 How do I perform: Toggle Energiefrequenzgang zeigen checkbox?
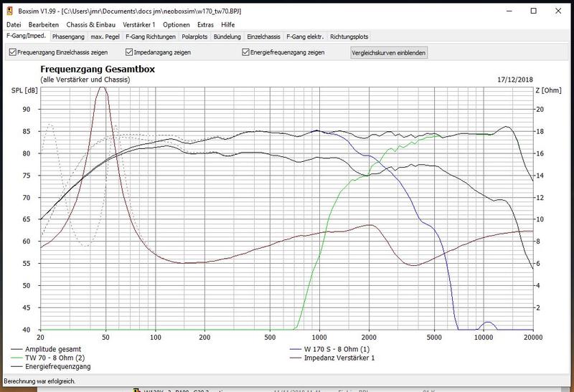click(x=245, y=52)
